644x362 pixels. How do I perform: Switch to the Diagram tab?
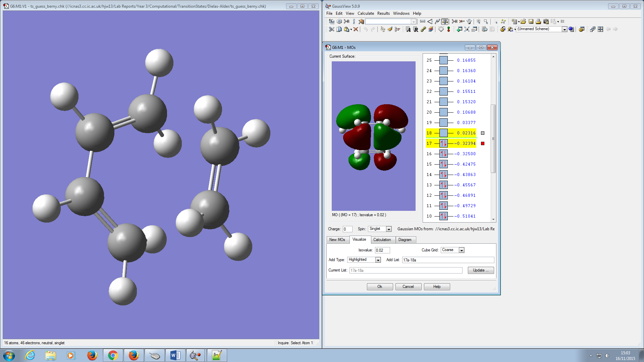point(405,240)
